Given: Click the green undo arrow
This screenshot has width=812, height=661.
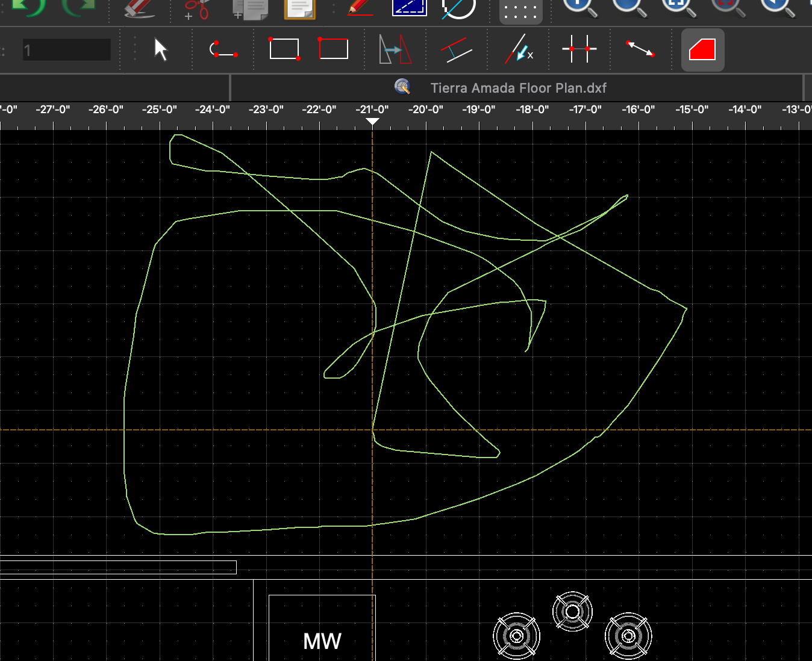Looking at the screenshot, I should point(28,7).
